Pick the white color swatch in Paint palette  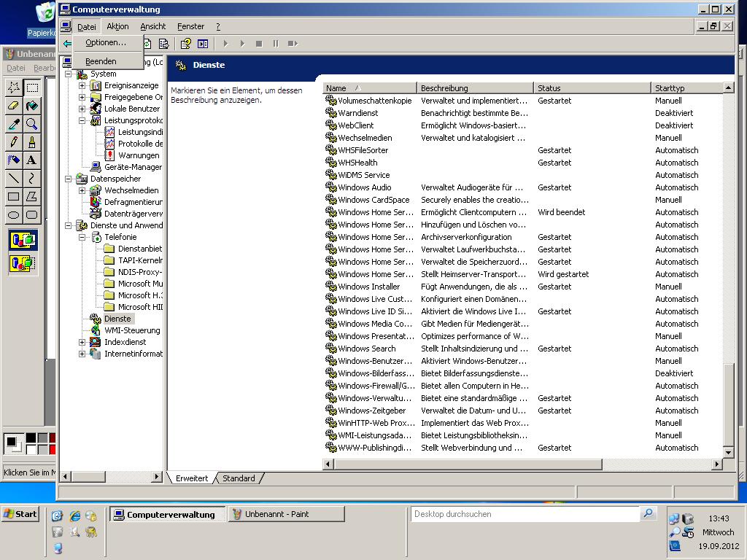[x=31, y=449]
